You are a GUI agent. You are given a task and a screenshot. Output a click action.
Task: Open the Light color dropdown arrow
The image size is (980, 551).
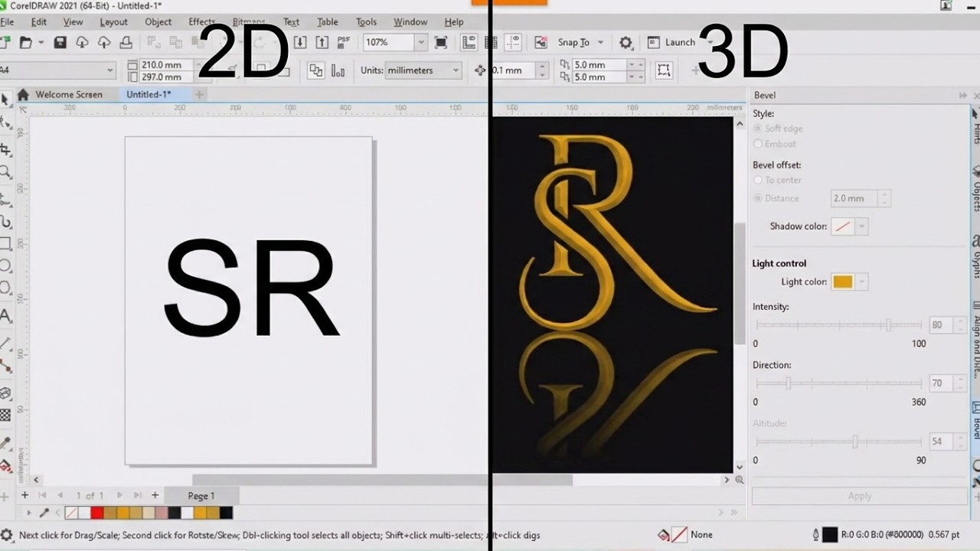[x=862, y=282]
